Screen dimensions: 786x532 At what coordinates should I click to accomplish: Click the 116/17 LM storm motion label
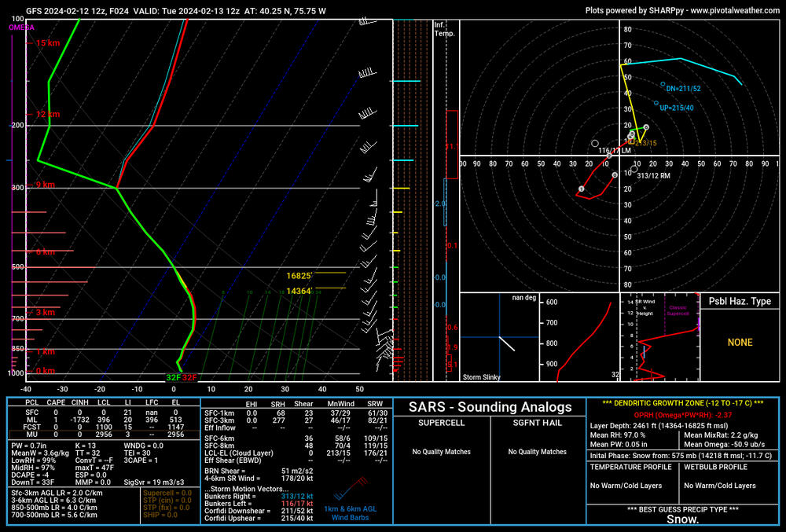click(x=614, y=150)
